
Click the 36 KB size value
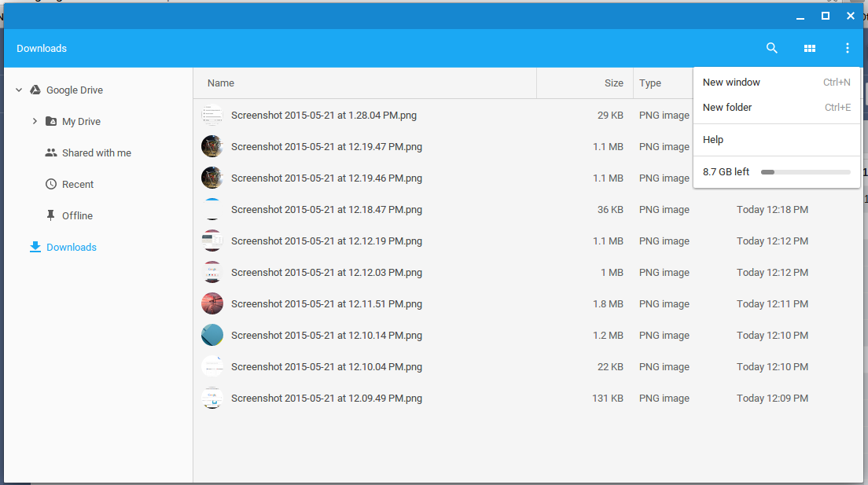610,210
